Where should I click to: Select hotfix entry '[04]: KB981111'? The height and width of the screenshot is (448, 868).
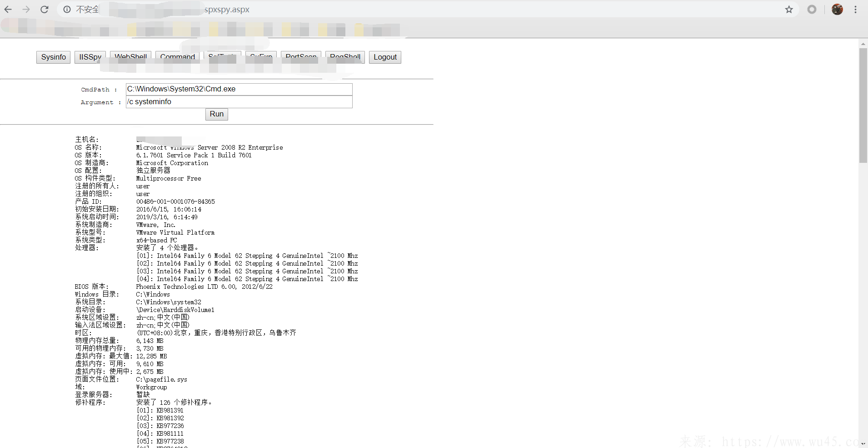tap(160, 433)
